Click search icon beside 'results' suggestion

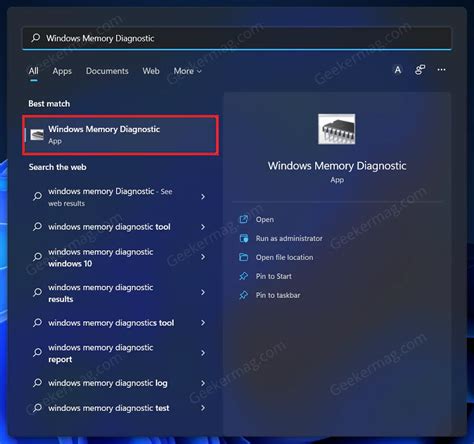click(x=37, y=292)
